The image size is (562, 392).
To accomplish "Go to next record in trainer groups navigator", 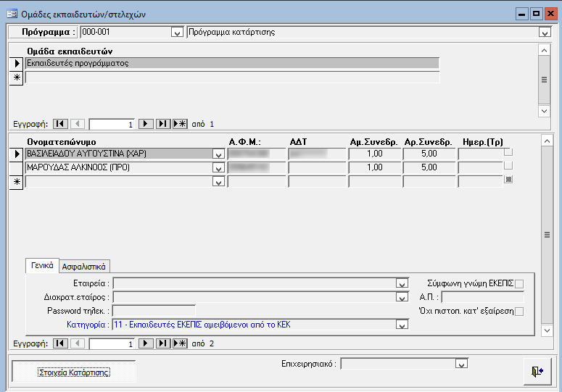I will 145,124.
